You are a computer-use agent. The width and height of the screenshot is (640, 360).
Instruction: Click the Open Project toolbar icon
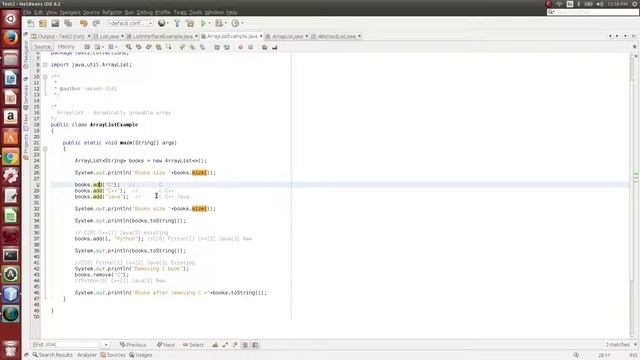click(x=56, y=24)
